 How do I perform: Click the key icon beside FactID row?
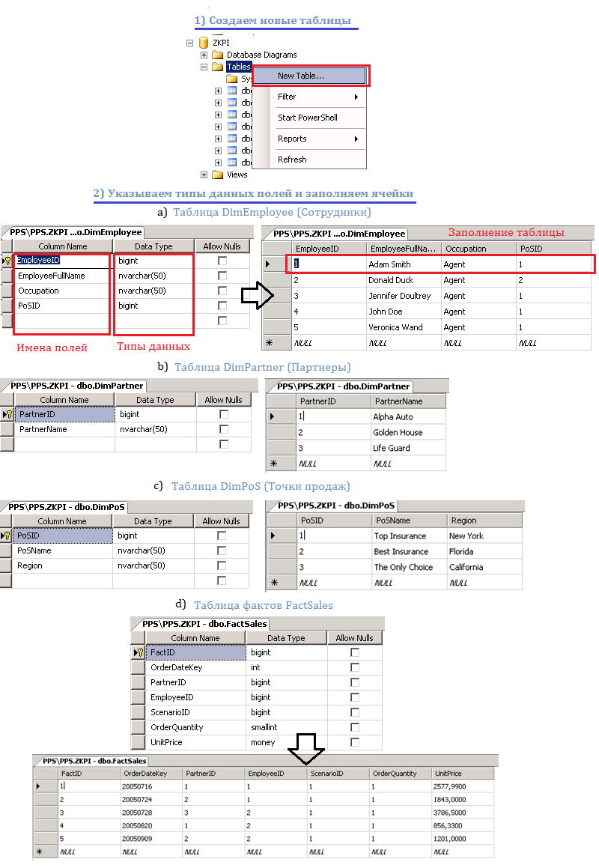(x=138, y=652)
